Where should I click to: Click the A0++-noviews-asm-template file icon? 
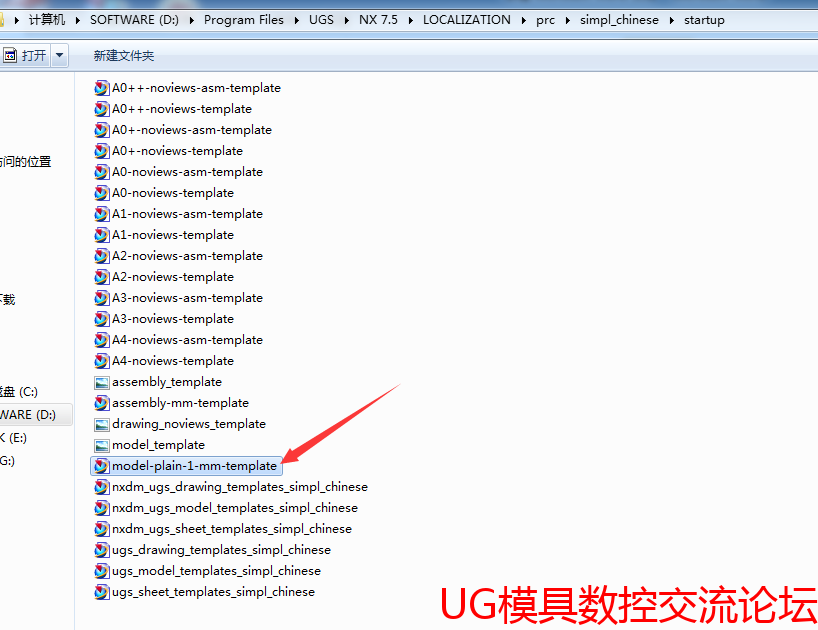[x=102, y=88]
